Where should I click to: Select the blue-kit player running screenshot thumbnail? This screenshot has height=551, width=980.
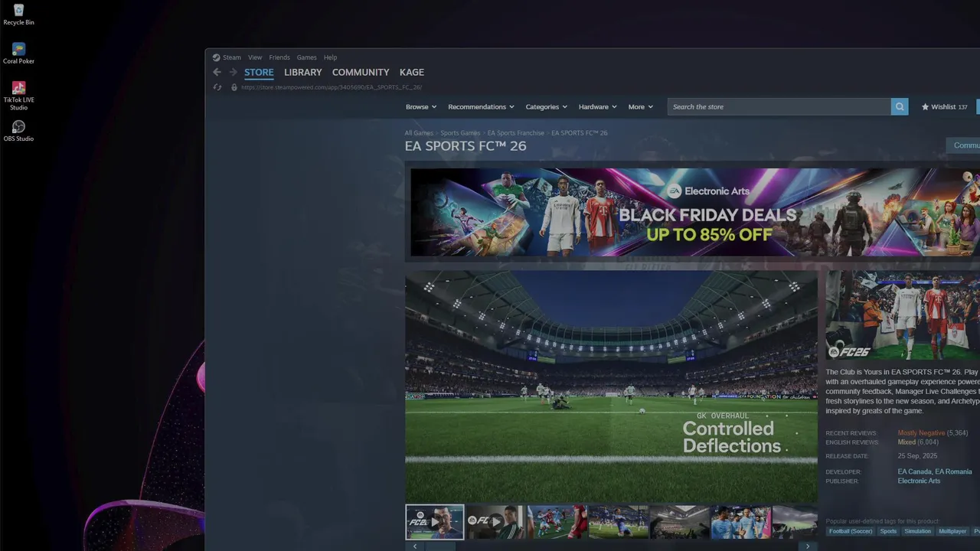(x=619, y=522)
